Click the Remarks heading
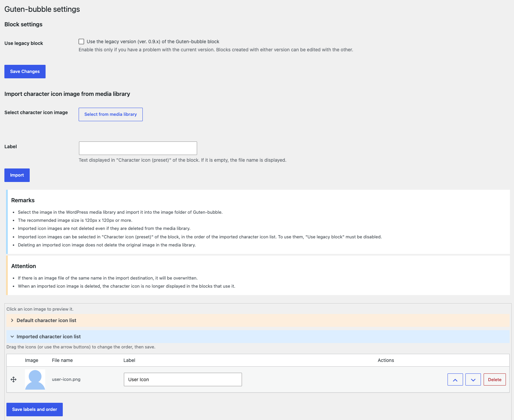The height and width of the screenshot is (420, 514). pos(23,200)
